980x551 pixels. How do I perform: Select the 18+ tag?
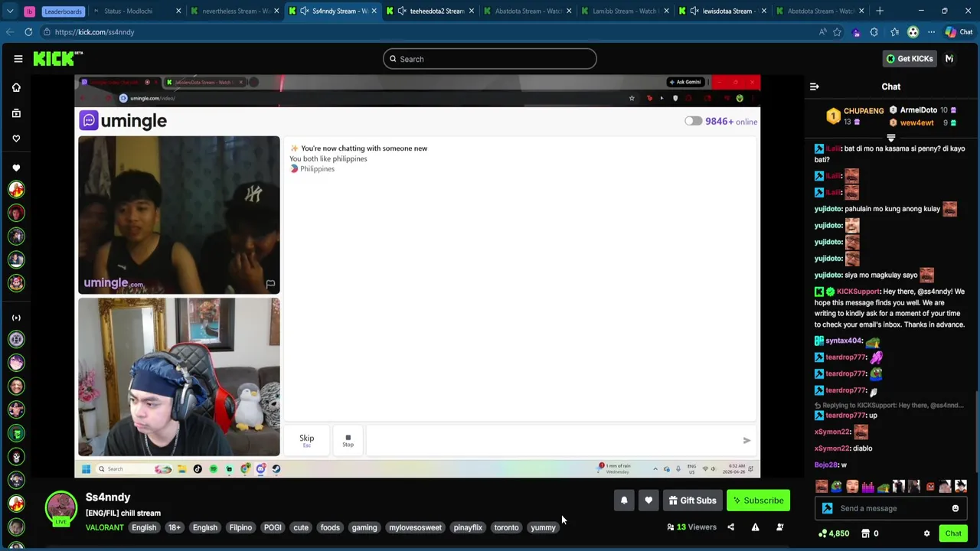175,527
